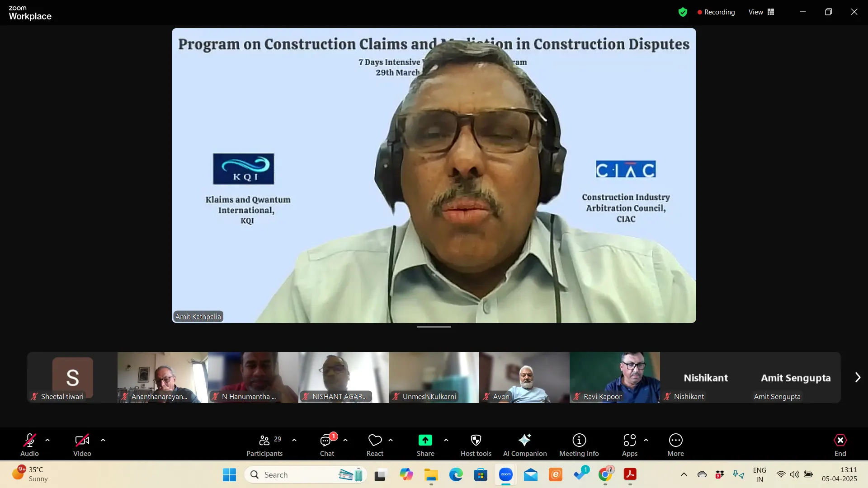This screenshot has width=868, height=488.
Task: Open Windows Start menu
Action: coord(229,474)
